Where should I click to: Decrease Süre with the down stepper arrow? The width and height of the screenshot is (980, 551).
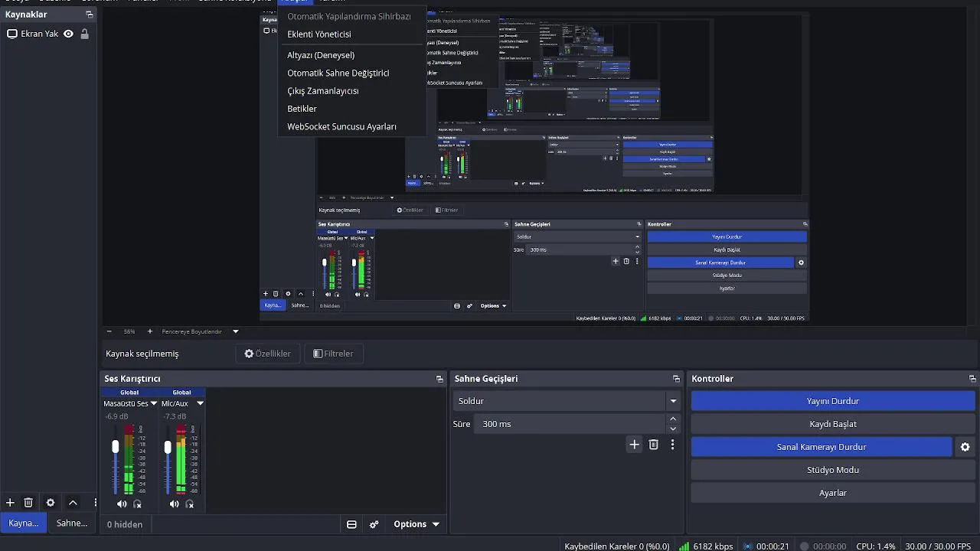pyautogui.click(x=673, y=429)
